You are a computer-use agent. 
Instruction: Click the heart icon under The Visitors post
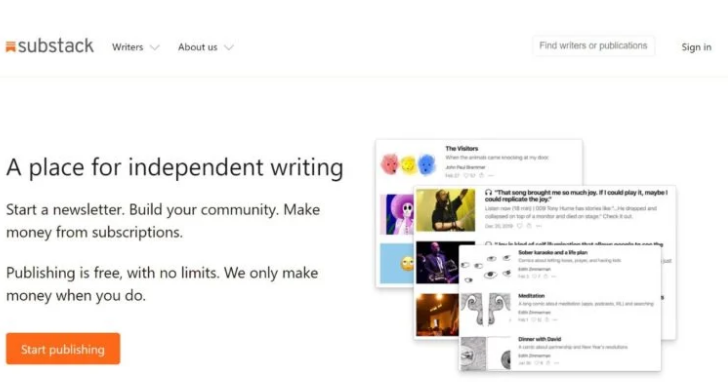coord(467,176)
